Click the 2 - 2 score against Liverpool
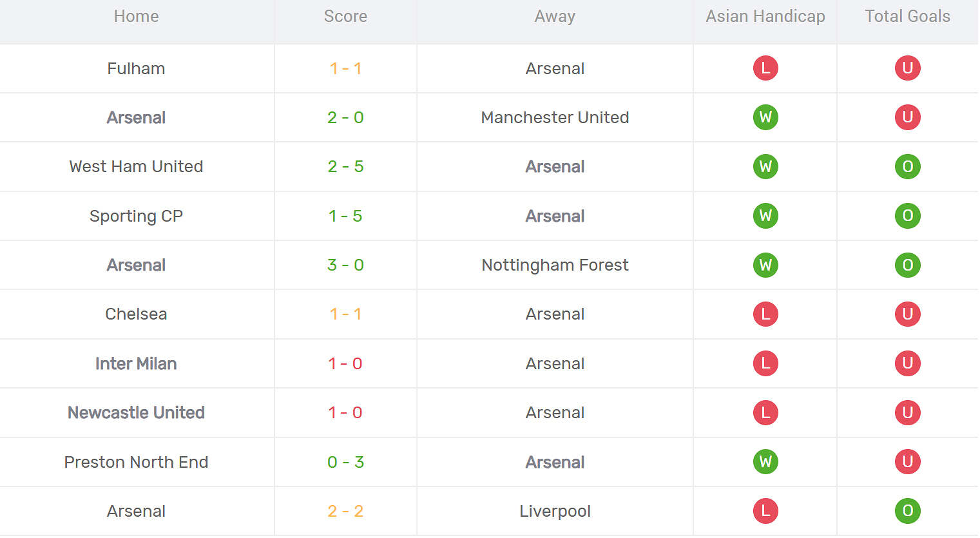This screenshot has height=538, width=980. click(x=345, y=511)
